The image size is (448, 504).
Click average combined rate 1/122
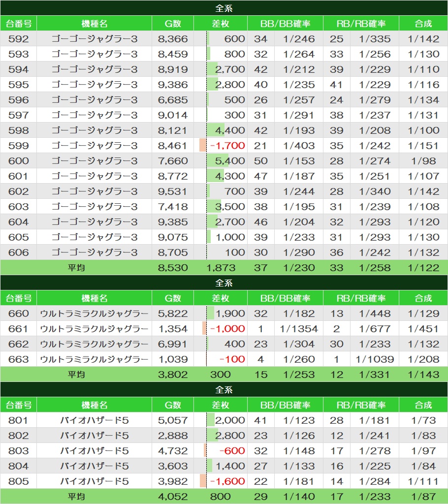423,268
